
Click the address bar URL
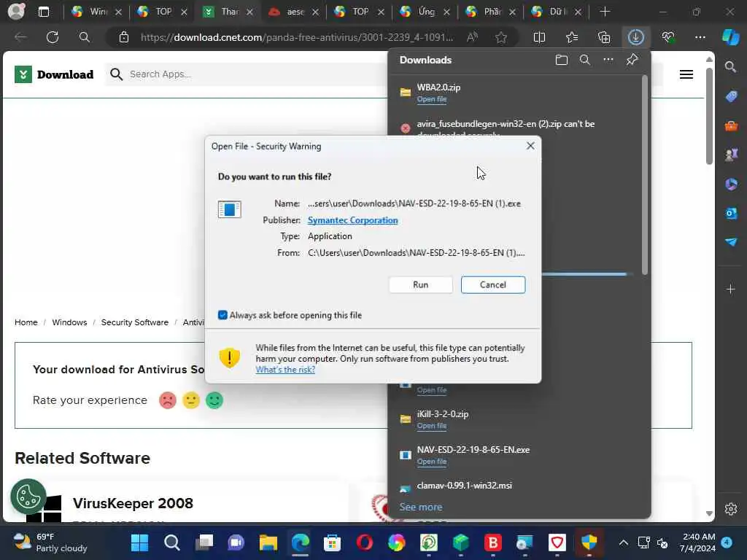pyautogui.click(x=296, y=37)
